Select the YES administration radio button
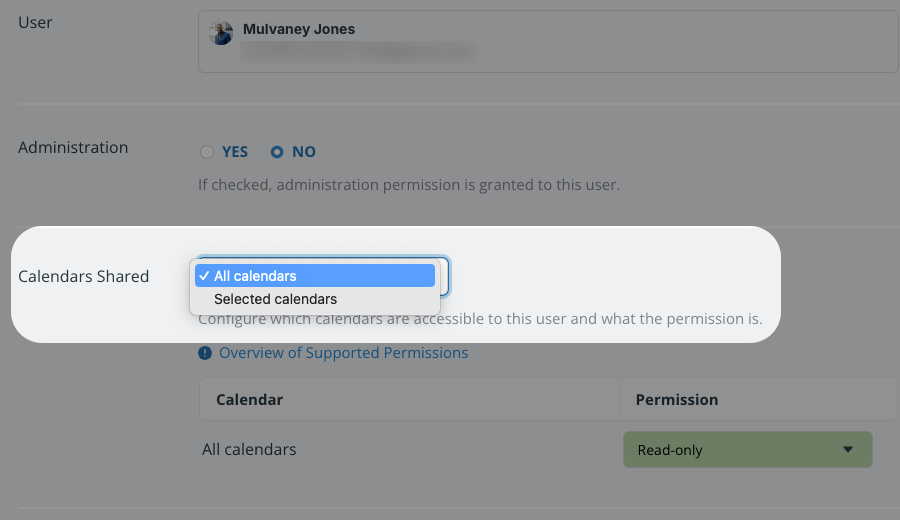Screen dimensions: 900x520 (207, 152)
